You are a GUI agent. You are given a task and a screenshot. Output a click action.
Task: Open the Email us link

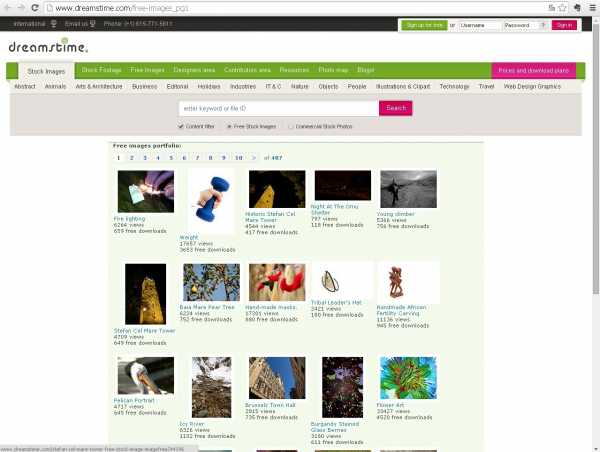click(80, 24)
